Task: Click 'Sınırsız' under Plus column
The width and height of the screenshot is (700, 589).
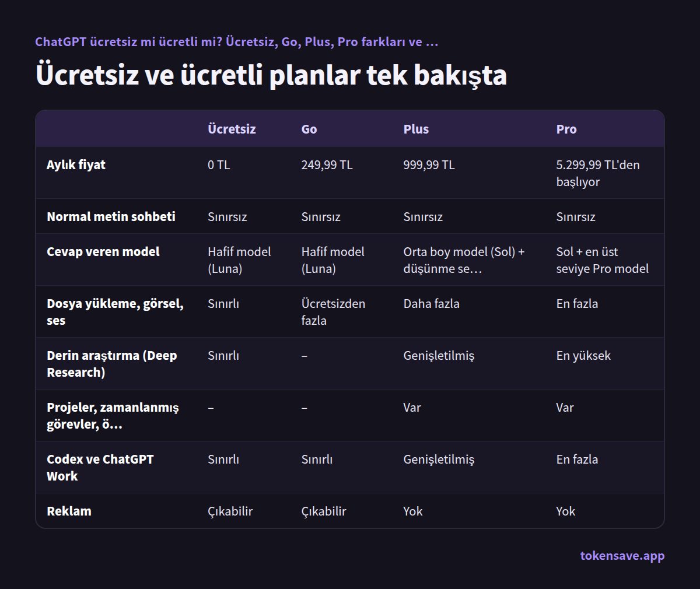Action: pyautogui.click(x=423, y=217)
